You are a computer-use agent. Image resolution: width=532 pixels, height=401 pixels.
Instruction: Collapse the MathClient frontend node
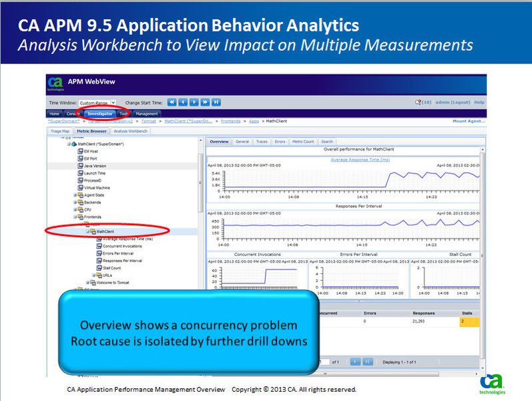(x=87, y=231)
